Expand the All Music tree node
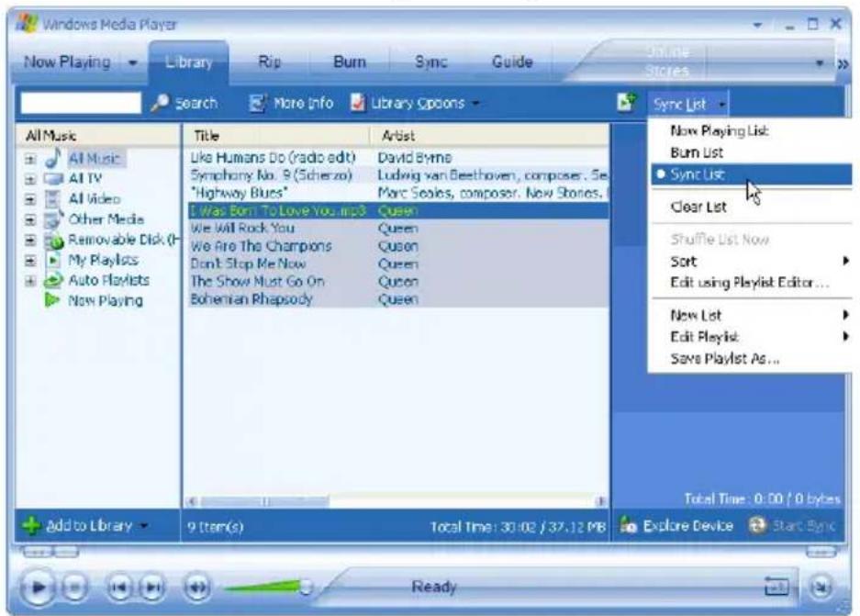Image resolution: width=860 pixels, height=616 pixels. (30, 159)
